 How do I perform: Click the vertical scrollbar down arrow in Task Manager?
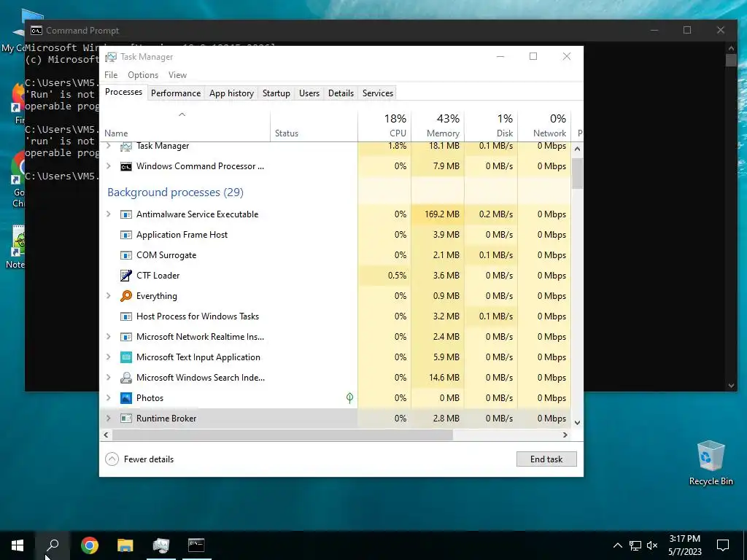click(578, 423)
